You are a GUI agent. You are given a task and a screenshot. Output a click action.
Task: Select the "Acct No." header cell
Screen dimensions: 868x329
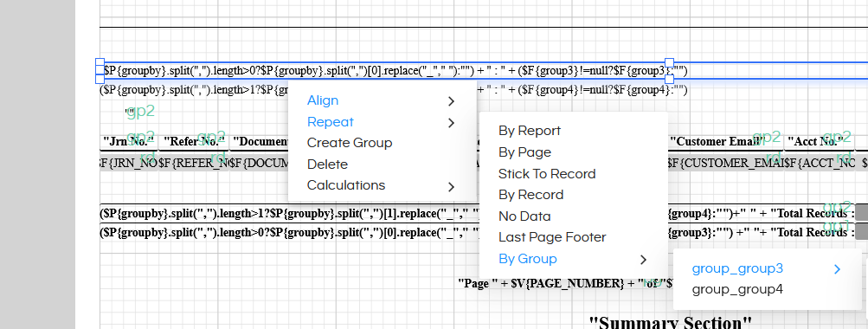click(x=820, y=142)
